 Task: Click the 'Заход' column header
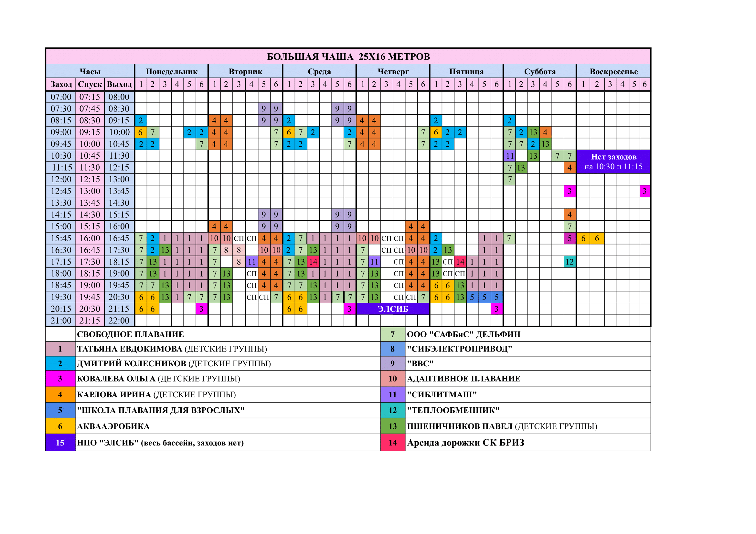[x=61, y=84]
